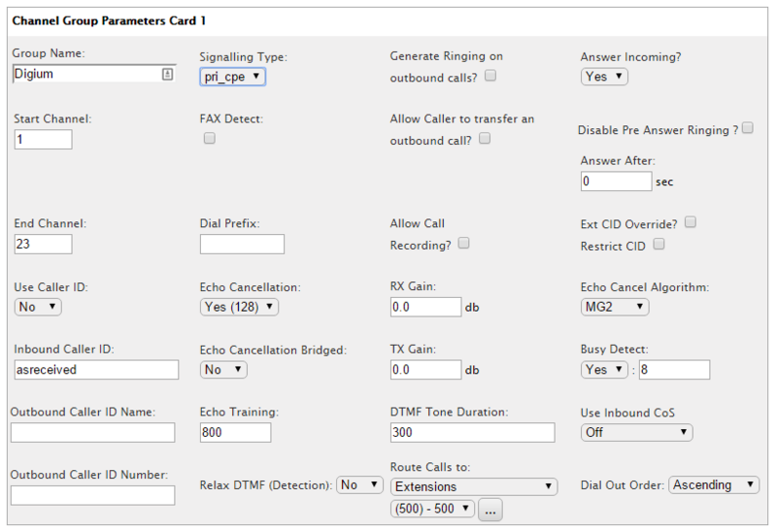Screen dimensions: 777x532
Task: Enable Disable Pre Answer Ringing checkbox
Action: pos(748,128)
